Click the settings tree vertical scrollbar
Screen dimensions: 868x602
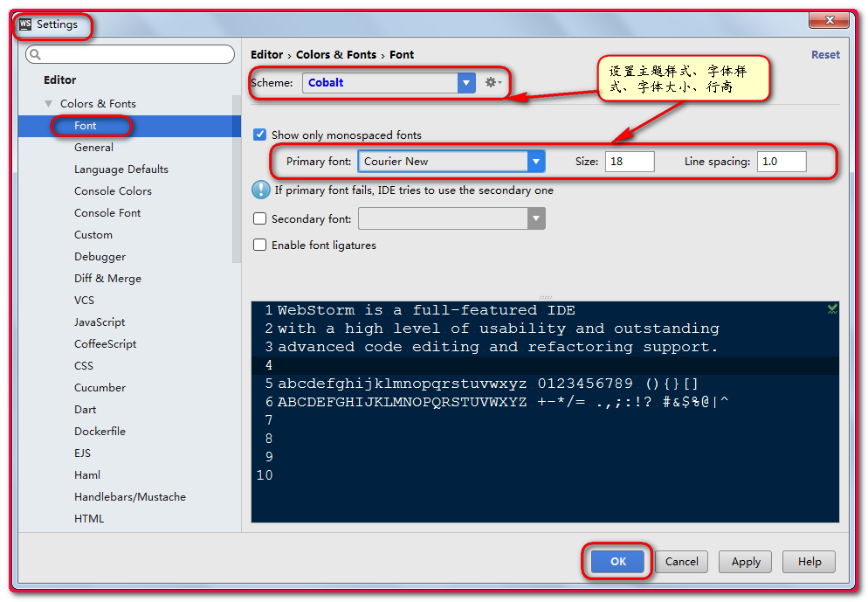pyautogui.click(x=237, y=179)
